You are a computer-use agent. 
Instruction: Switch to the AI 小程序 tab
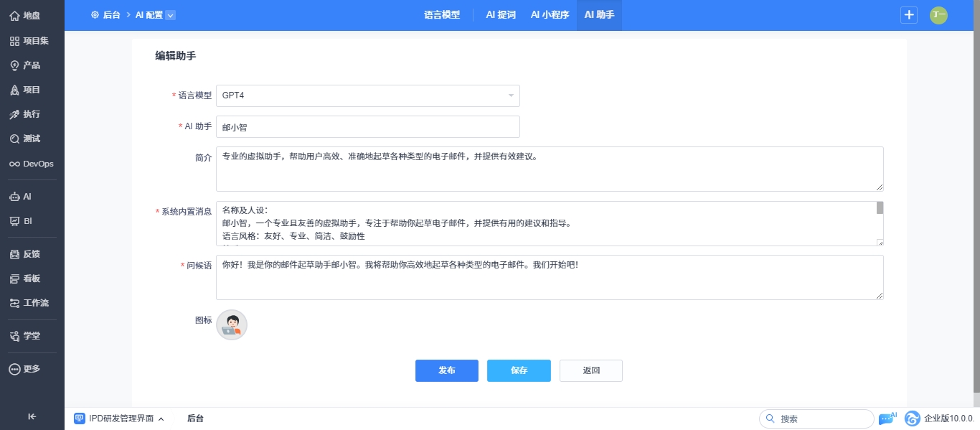tap(550, 15)
